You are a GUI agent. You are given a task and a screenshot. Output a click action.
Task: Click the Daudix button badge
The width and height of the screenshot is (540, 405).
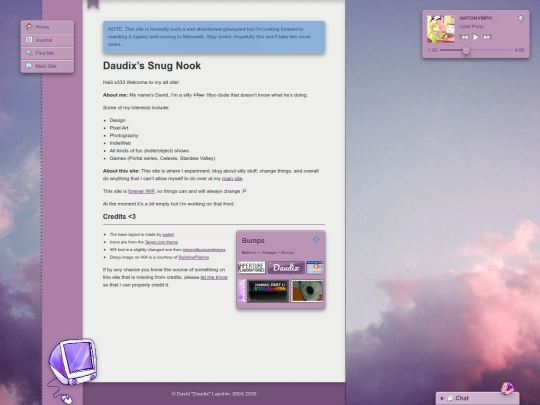click(286, 268)
